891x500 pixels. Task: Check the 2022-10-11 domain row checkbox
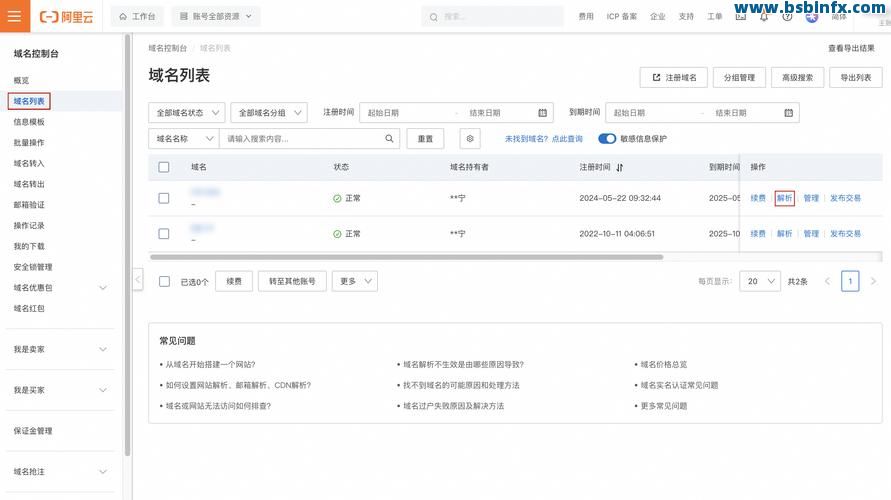[x=164, y=234]
